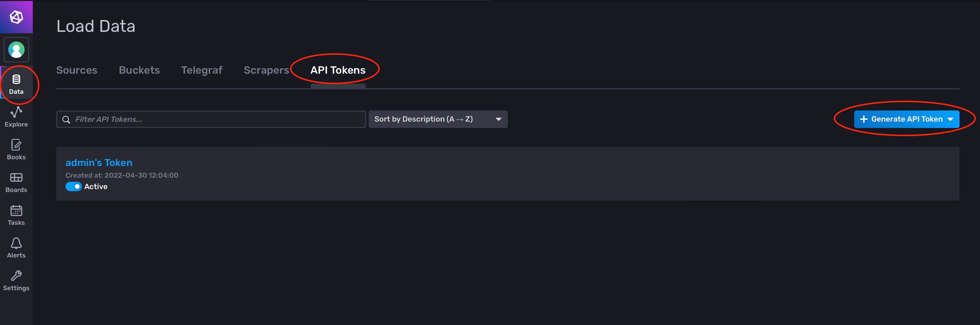
Task: Toggle admin's Token Active switch
Action: point(73,187)
